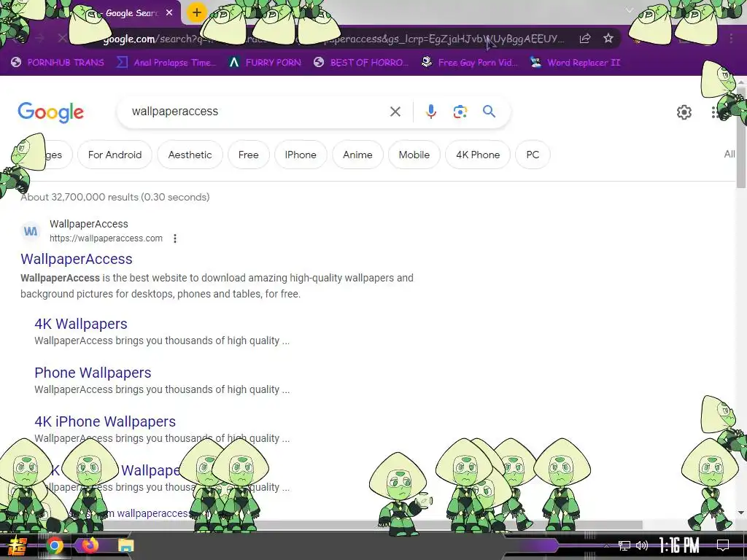Open a new tab with the plus button
The height and width of the screenshot is (560, 747).
pyautogui.click(x=196, y=12)
